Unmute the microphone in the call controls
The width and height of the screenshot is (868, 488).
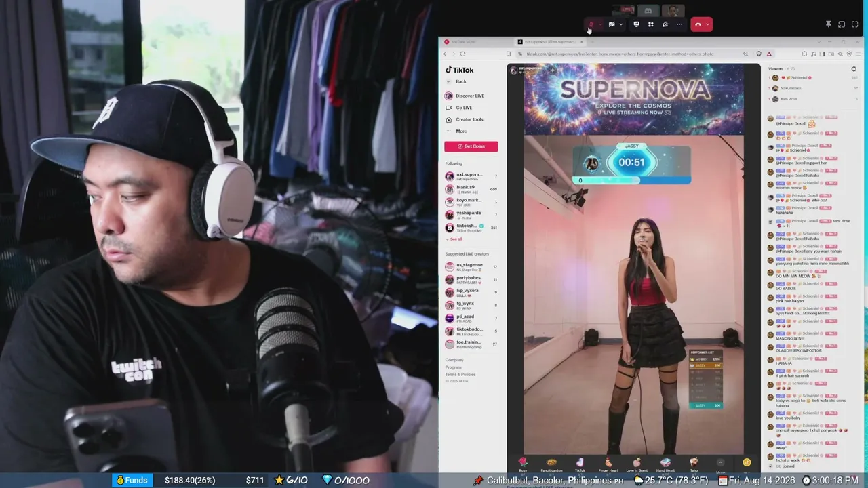[591, 24]
